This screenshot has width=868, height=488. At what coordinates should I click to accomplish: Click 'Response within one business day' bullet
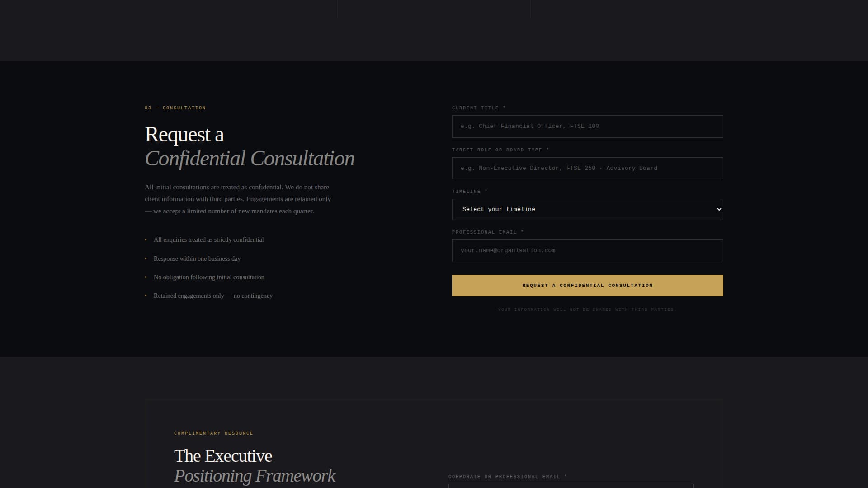coord(197,258)
